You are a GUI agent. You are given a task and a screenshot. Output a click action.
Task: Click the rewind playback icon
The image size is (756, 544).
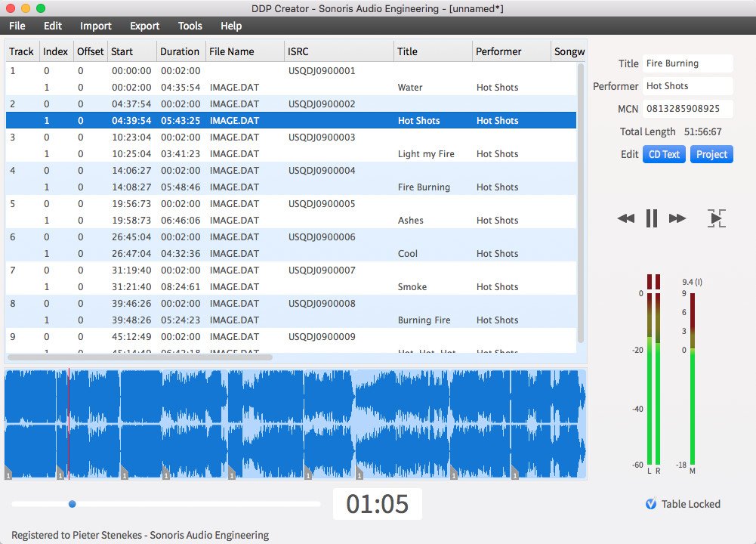tap(625, 218)
